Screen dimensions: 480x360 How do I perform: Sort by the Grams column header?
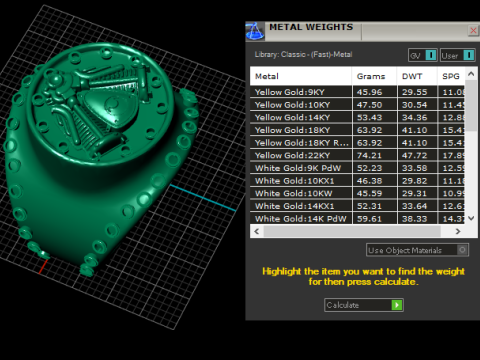click(x=374, y=76)
